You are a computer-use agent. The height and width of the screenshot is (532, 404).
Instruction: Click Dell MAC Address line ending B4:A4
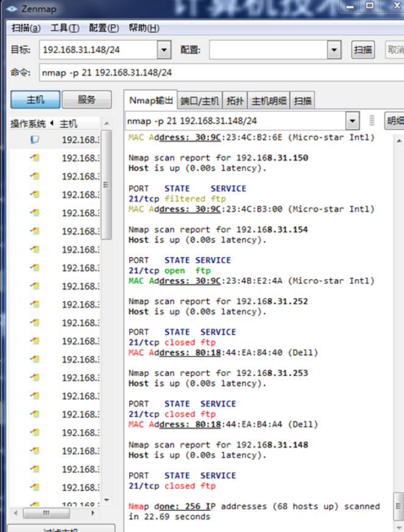[223, 425]
